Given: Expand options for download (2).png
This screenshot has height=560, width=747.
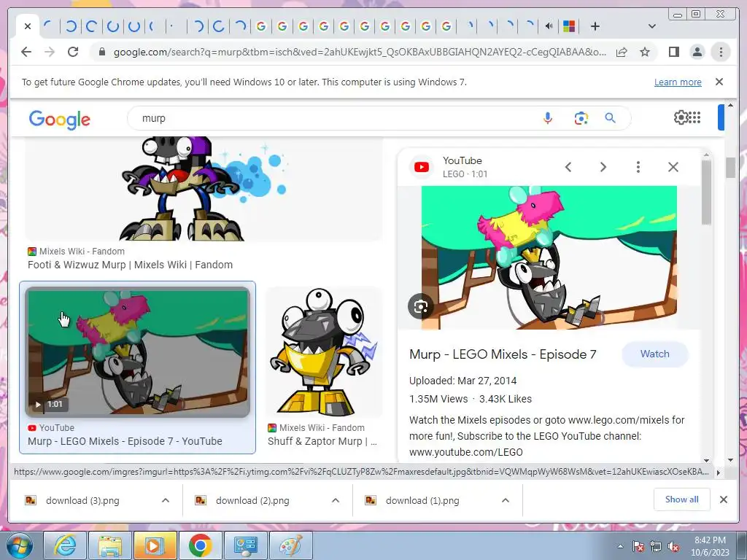Looking at the screenshot, I should click(x=336, y=500).
